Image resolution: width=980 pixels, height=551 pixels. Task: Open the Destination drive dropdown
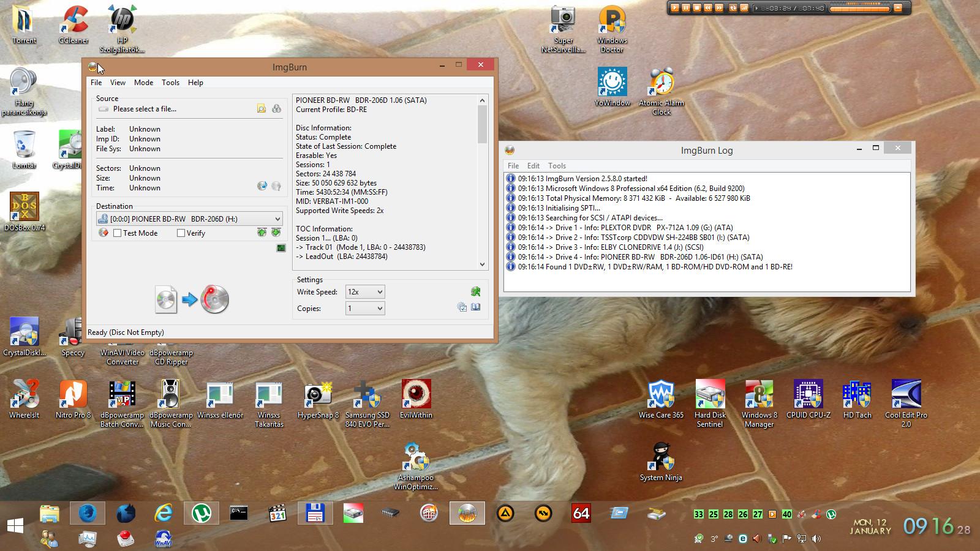[189, 219]
